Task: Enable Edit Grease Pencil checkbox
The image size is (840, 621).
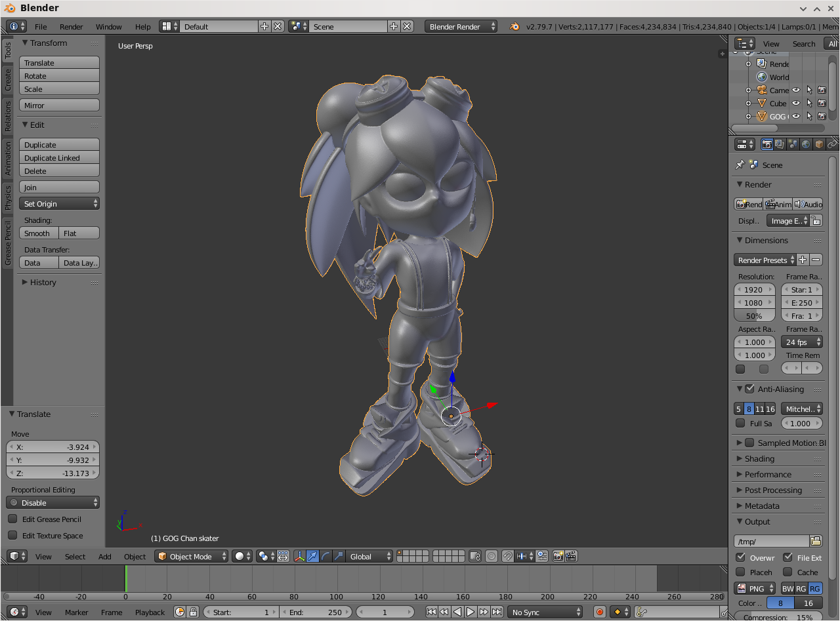Action: [x=12, y=519]
